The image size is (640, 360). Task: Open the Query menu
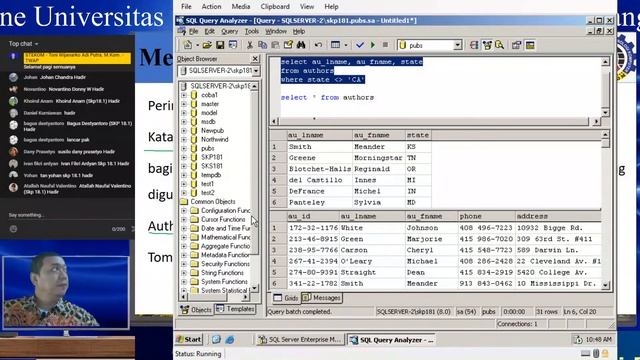click(229, 31)
